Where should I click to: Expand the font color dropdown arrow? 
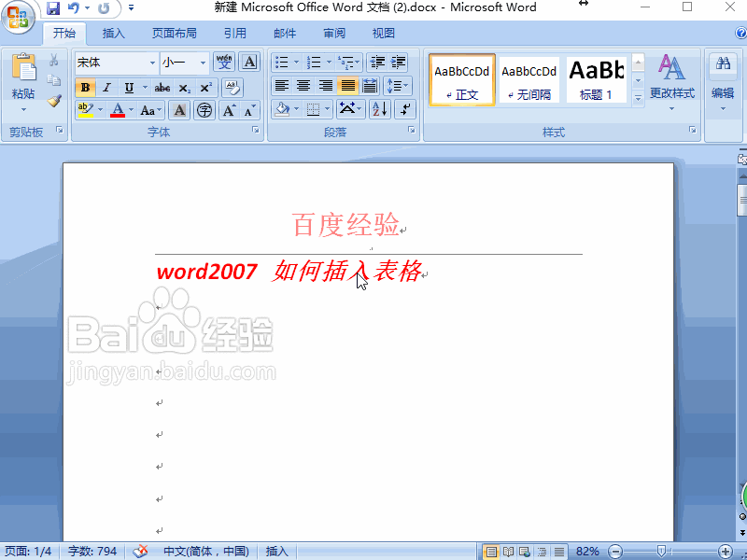(131, 110)
